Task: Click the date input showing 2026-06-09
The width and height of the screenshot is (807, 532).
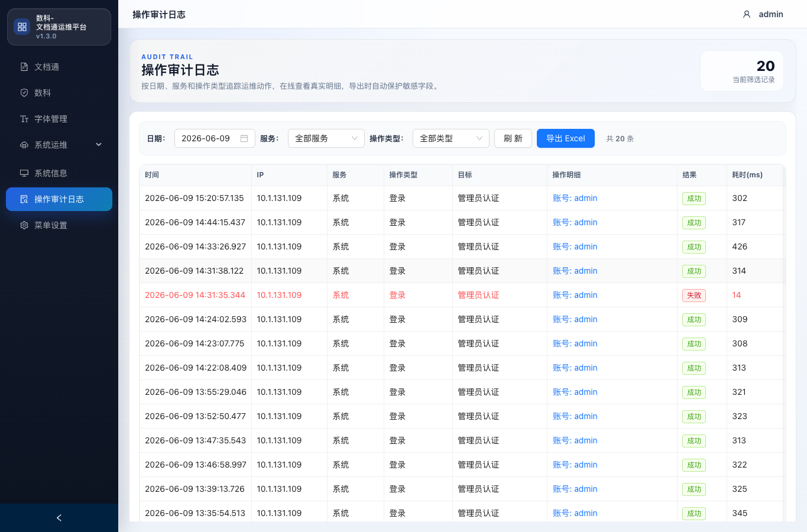Action: point(215,138)
